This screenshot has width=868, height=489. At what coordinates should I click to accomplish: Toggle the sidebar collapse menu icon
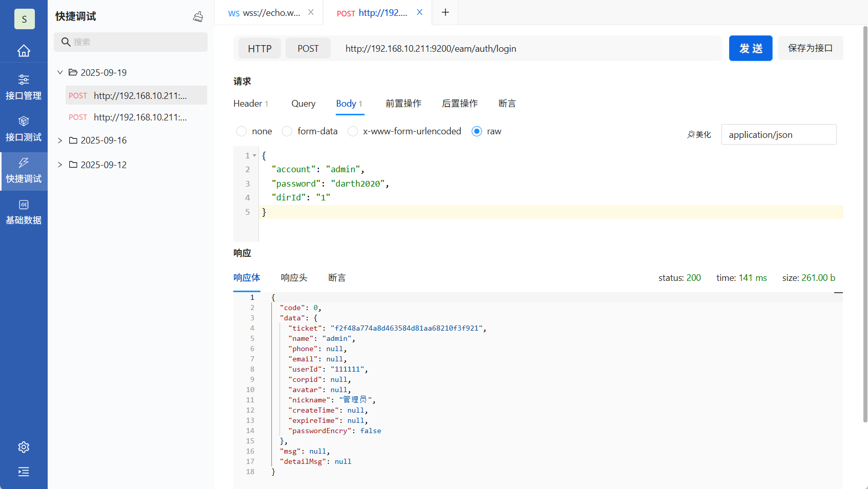tap(24, 472)
